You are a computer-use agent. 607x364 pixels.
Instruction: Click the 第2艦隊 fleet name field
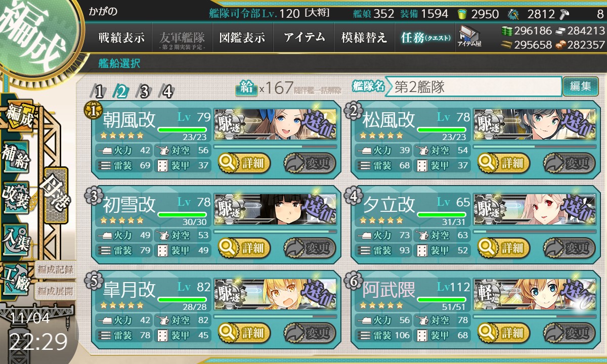click(x=474, y=86)
